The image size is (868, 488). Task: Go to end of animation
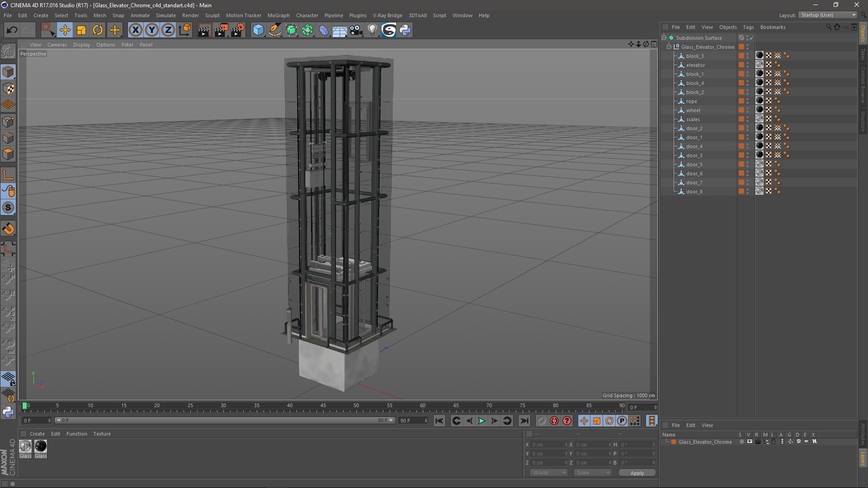(524, 421)
